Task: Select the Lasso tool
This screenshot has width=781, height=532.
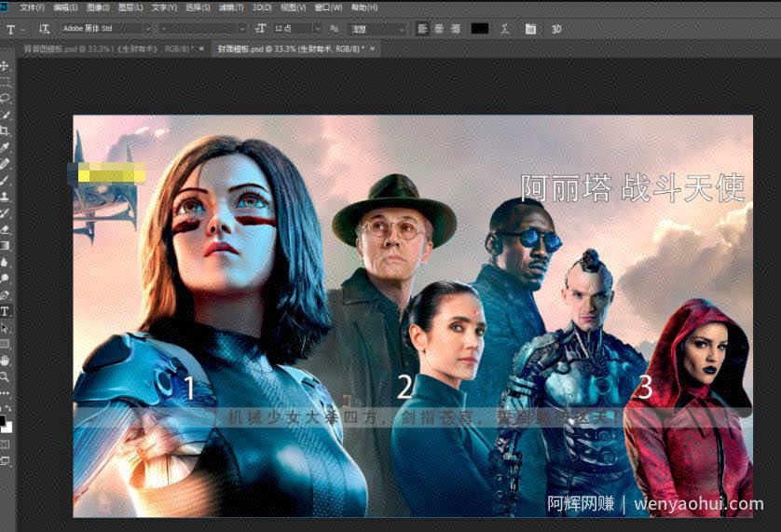Action: (x=5, y=98)
